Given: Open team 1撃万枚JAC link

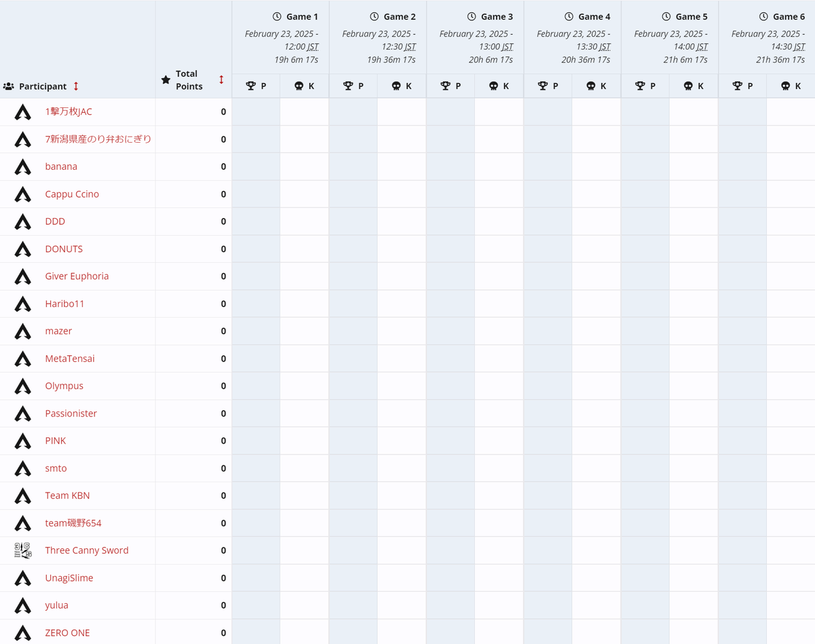Looking at the screenshot, I should coord(69,111).
